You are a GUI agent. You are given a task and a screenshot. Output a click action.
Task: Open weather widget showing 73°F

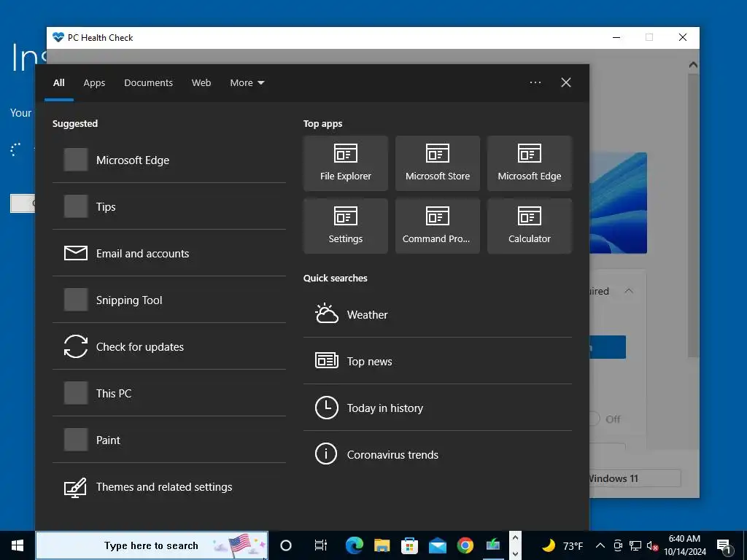point(562,545)
